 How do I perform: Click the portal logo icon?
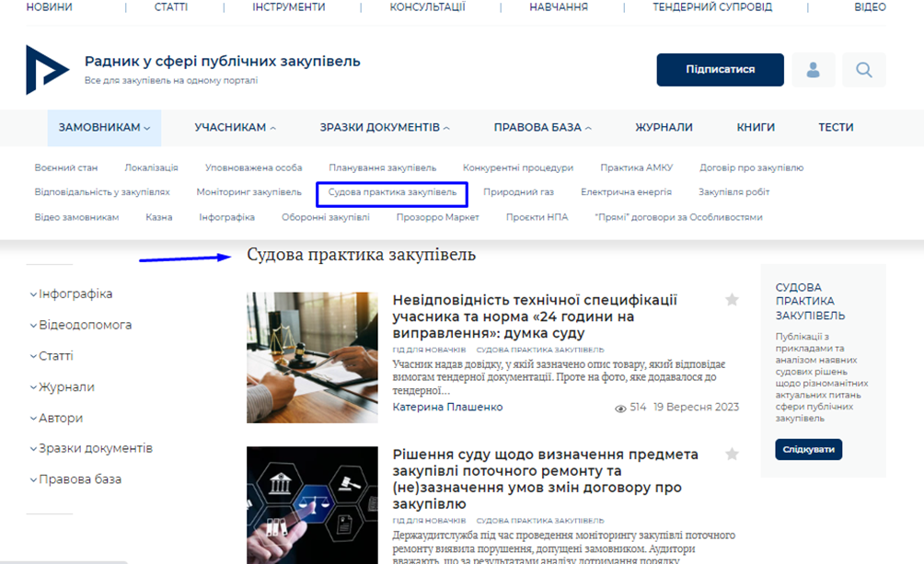pyautogui.click(x=46, y=70)
